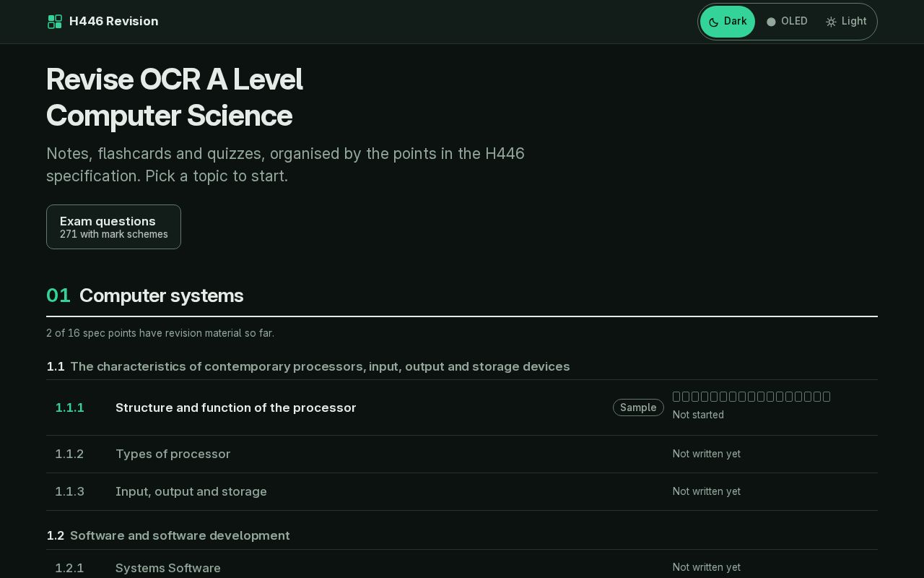Click Not written yet beside Systems Software
This screenshot has height=578, width=924.
[x=707, y=567]
